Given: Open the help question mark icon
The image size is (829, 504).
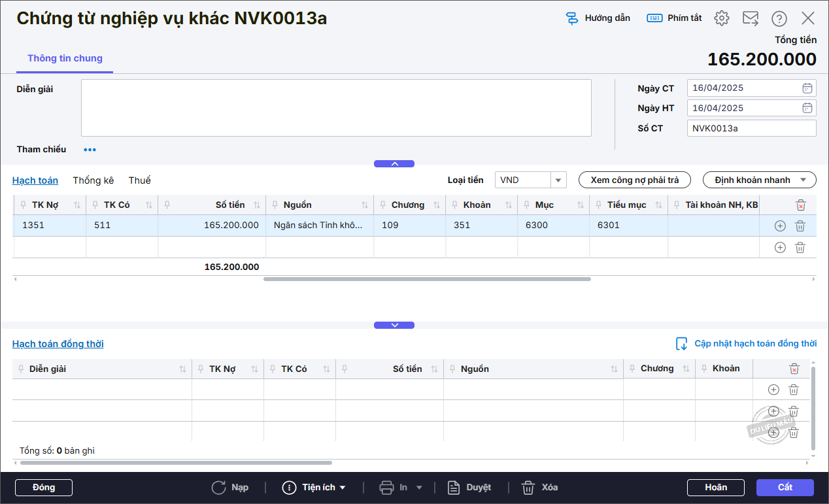Looking at the screenshot, I should tap(779, 18).
